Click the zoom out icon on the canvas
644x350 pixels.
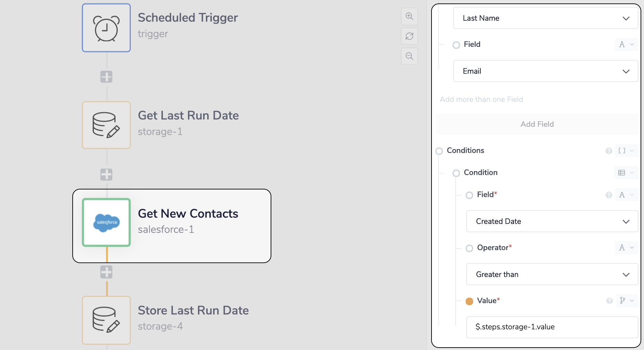coord(409,56)
